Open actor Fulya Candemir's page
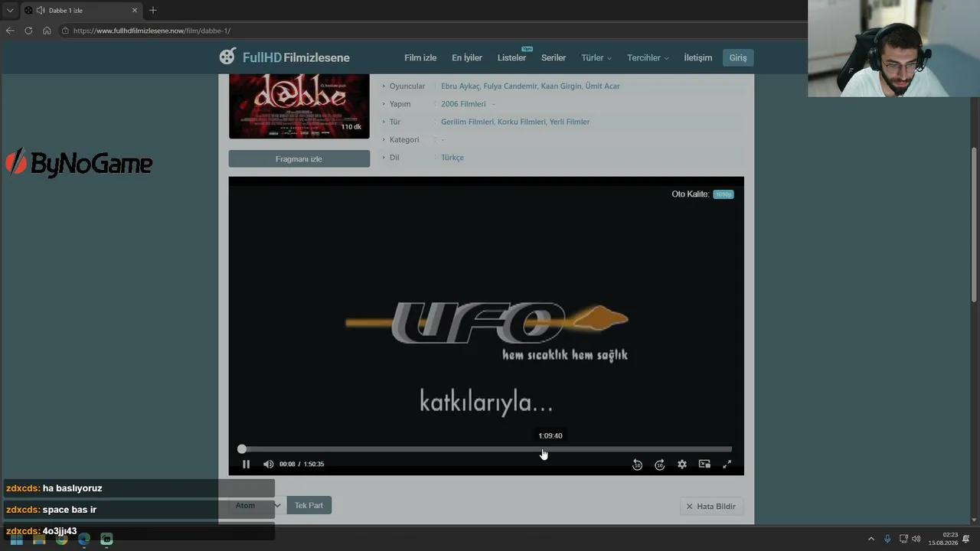The image size is (980, 551). pos(510,86)
